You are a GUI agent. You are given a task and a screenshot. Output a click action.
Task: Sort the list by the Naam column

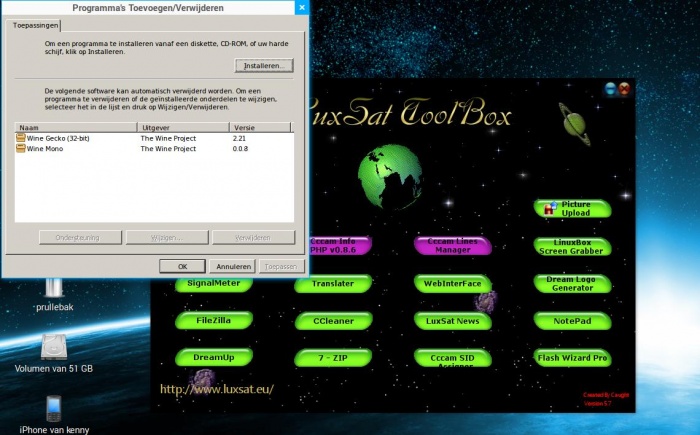coord(76,127)
